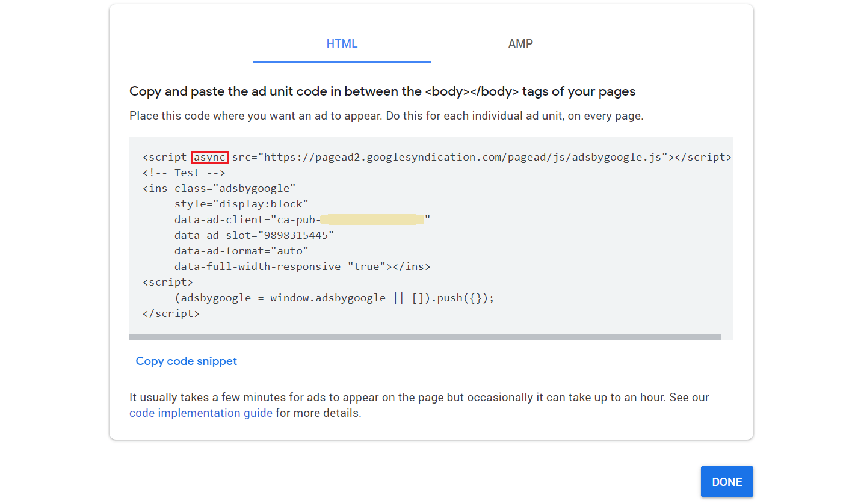Viewport: 855px width, 504px height.
Task: Select the data-ad-slot value 9898315445
Action: click(295, 235)
